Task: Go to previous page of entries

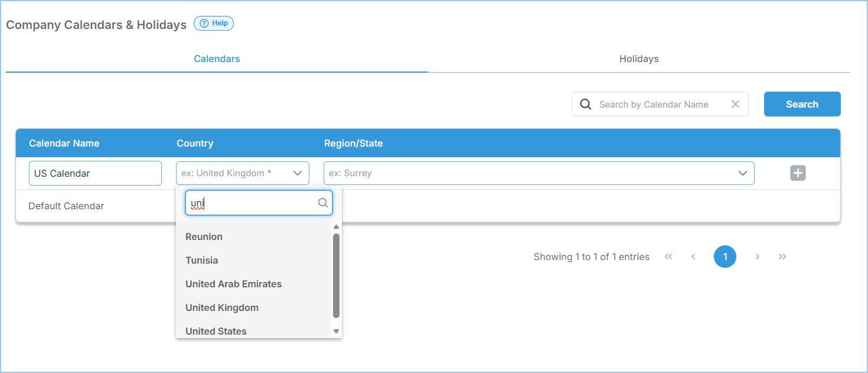Action: [x=693, y=257]
